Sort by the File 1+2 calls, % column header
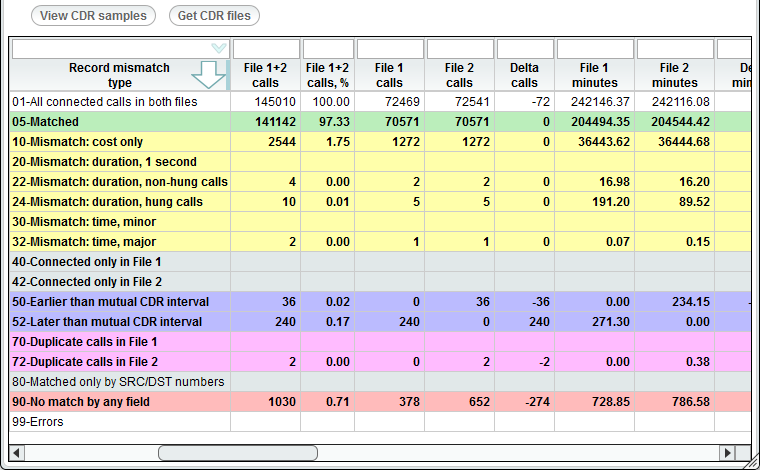Screen dimensions: 760x470 [x=327, y=75]
